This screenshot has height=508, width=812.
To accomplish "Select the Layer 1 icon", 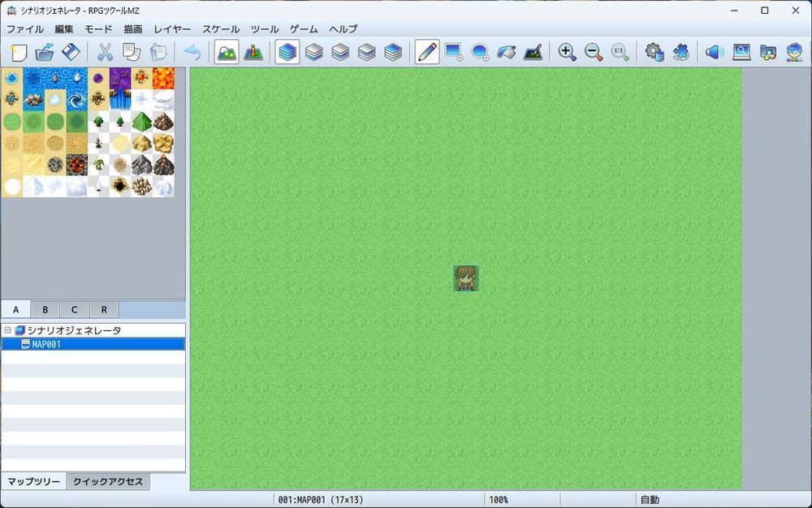I will 313,52.
